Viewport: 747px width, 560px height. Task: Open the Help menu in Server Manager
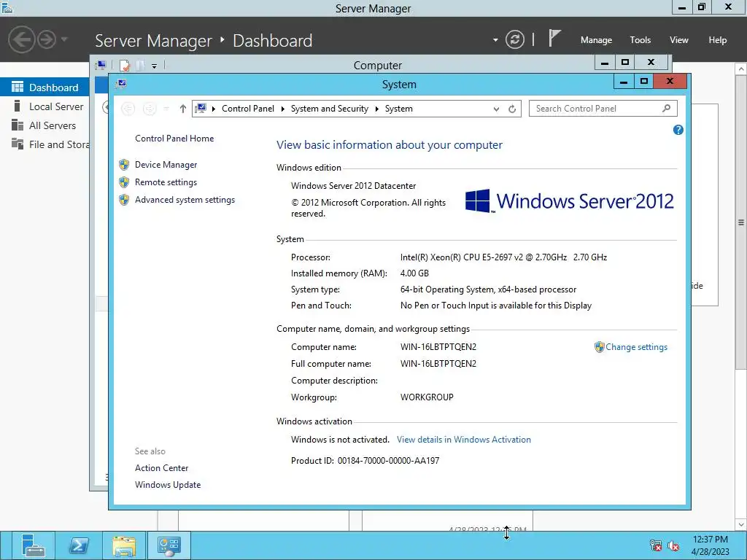click(x=718, y=40)
